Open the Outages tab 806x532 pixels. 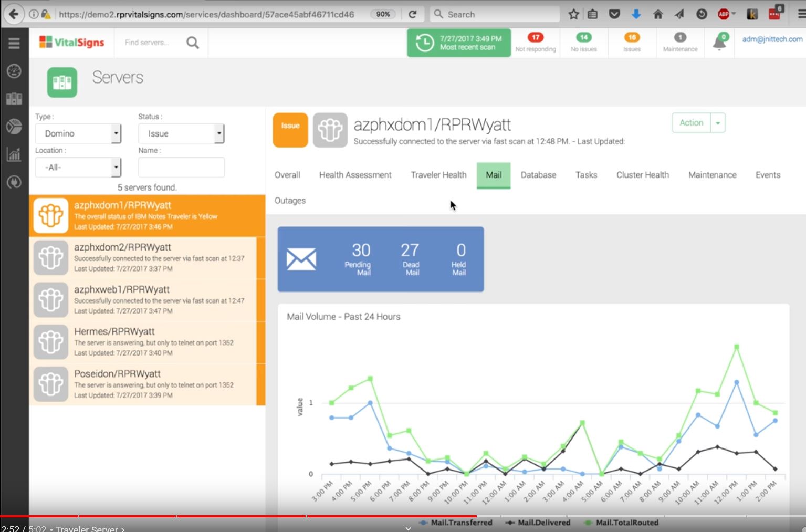(290, 201)
